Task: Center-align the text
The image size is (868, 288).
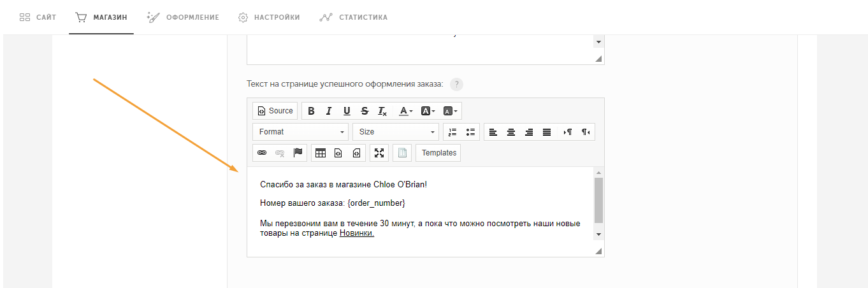Action: [511, 132]
